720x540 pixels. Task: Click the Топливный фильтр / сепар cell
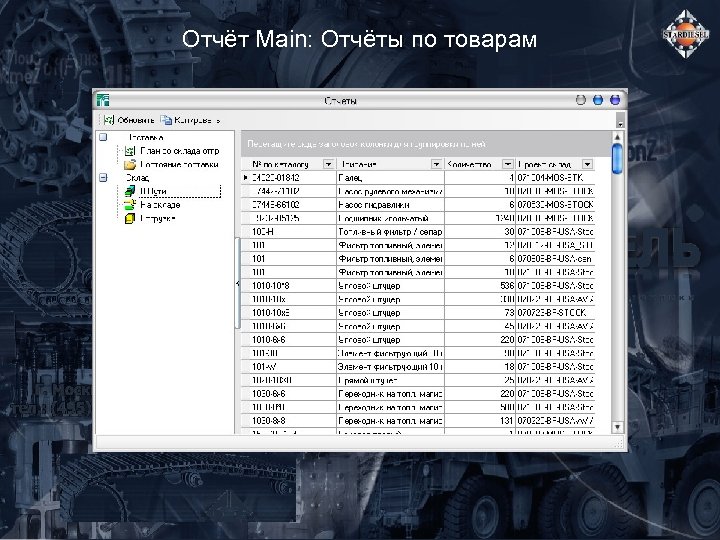coord(390,231)
